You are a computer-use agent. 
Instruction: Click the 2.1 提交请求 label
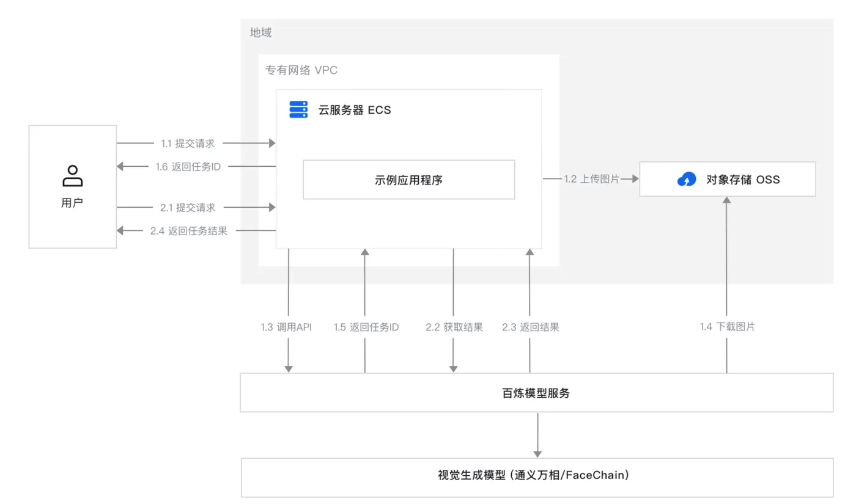point(188,208)
